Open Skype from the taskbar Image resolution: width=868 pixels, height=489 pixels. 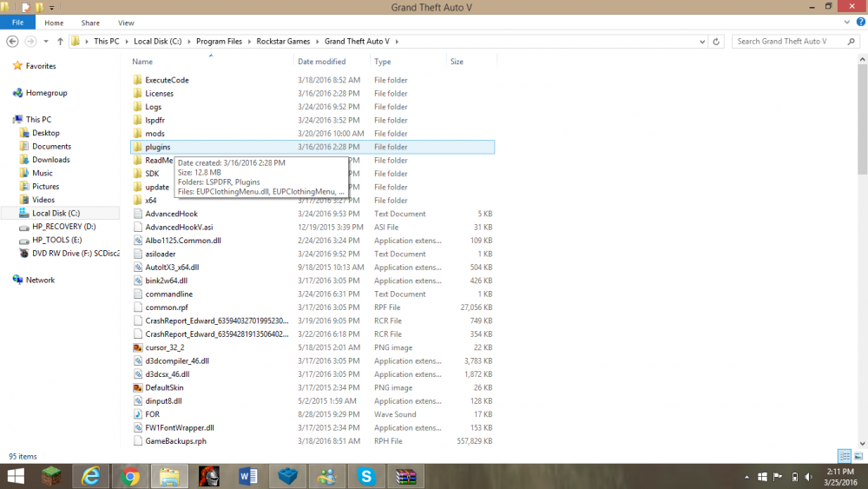click(366, 476)
